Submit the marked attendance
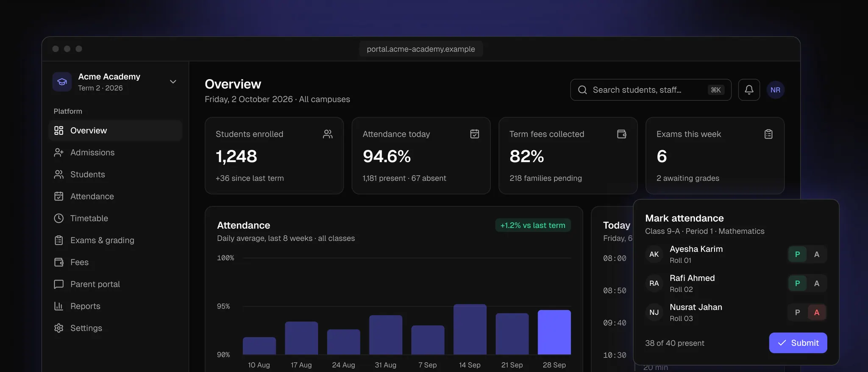This screenshot has width=868, height=372. pos(798,343)
